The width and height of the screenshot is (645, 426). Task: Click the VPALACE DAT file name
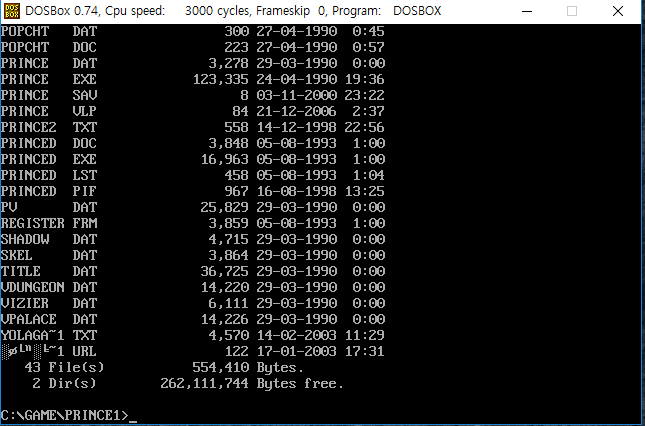coord(49,320)
